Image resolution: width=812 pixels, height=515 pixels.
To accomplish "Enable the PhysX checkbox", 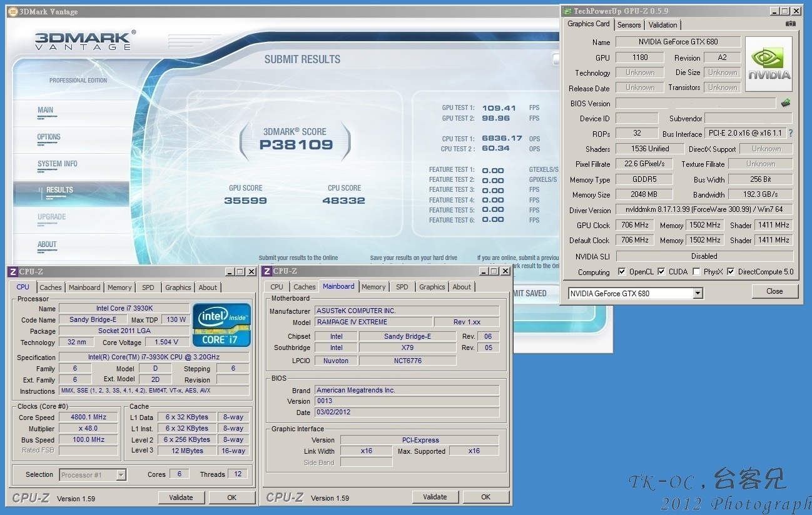I will point(697,272).
